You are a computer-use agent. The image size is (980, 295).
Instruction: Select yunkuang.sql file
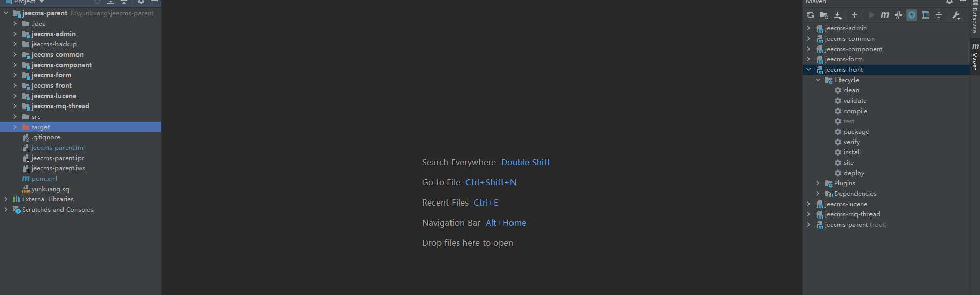coord(51,189)
